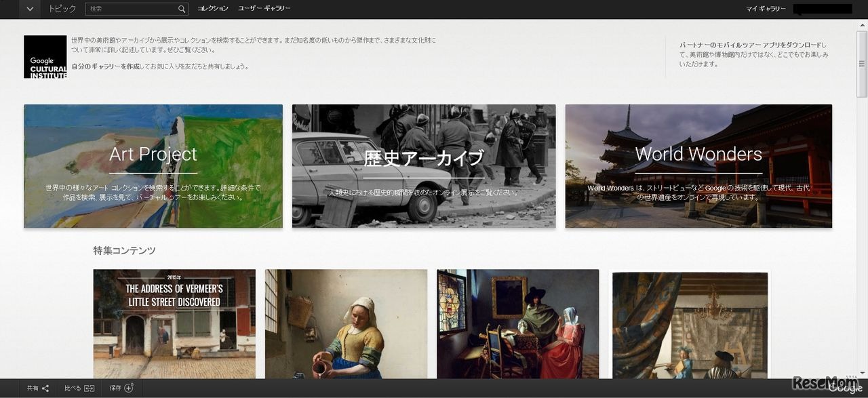
Task: Click the 特集コンテンツ heading
Action: point(125,251)
